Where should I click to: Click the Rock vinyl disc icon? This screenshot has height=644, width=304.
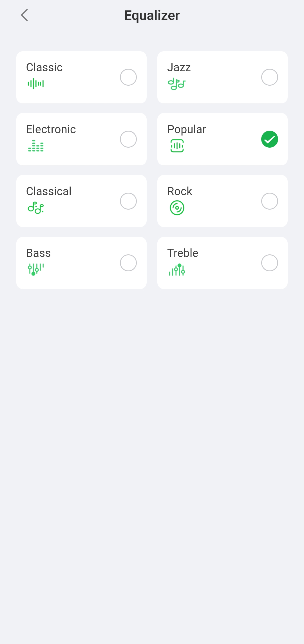(177, 208)
